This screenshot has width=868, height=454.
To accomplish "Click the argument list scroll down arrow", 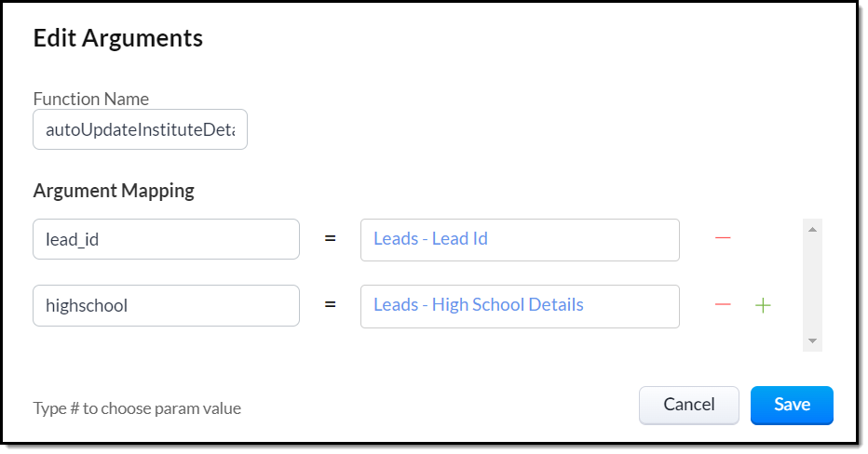I will point(812,341).
